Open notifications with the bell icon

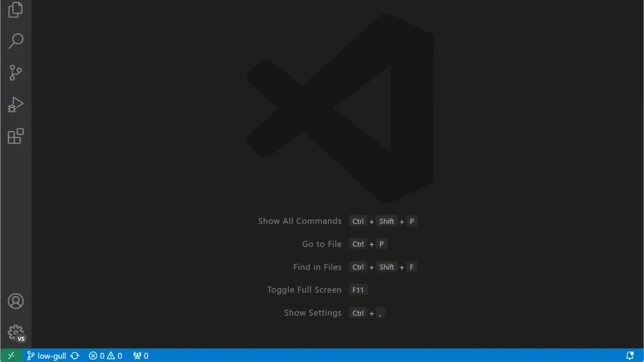pos(630,356)
